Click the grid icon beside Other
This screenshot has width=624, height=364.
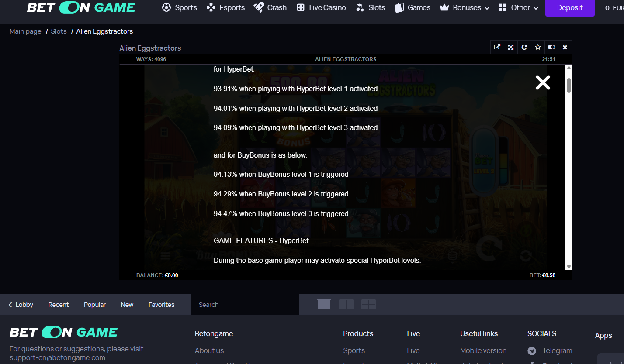coord(503,7)
